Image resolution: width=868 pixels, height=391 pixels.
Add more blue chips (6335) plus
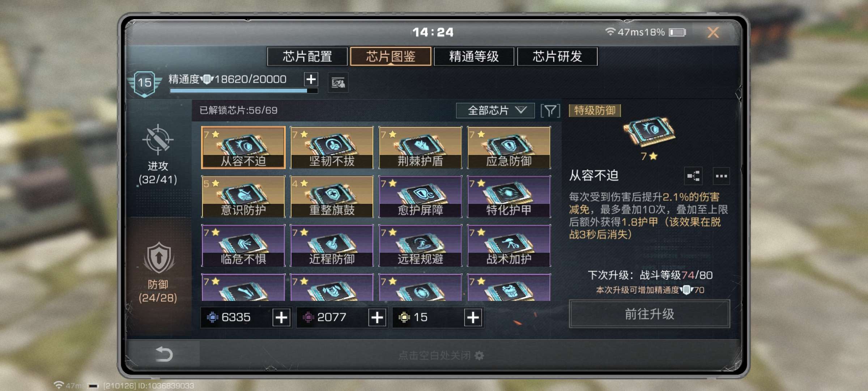pyautogui.click(x=281, y=318)
